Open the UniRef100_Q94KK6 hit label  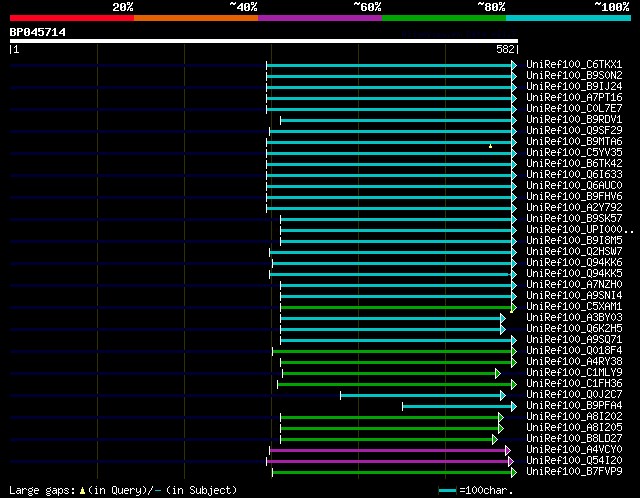[x=574, y=262]
